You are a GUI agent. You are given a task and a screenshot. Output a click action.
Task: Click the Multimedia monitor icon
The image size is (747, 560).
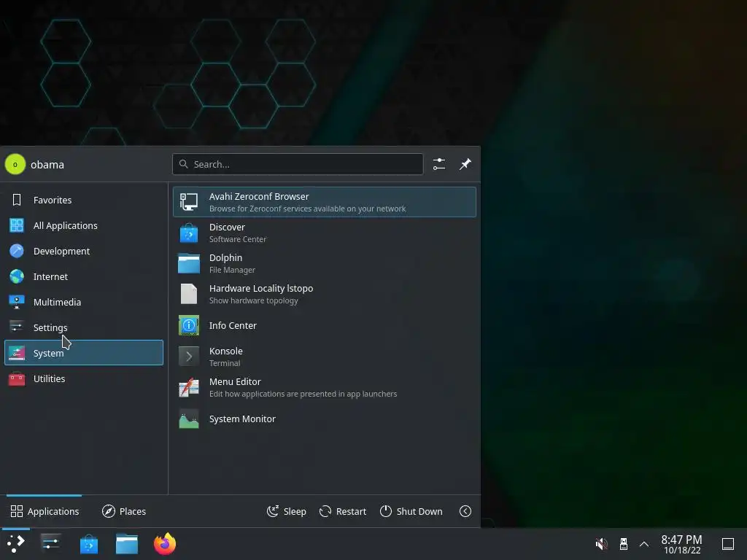pyautogui.click(x=17, y=302)
